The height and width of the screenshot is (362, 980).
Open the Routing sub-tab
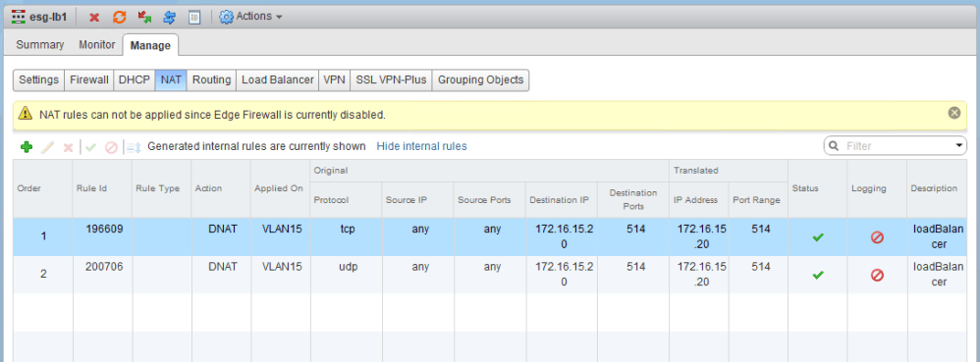click(211, 79)
